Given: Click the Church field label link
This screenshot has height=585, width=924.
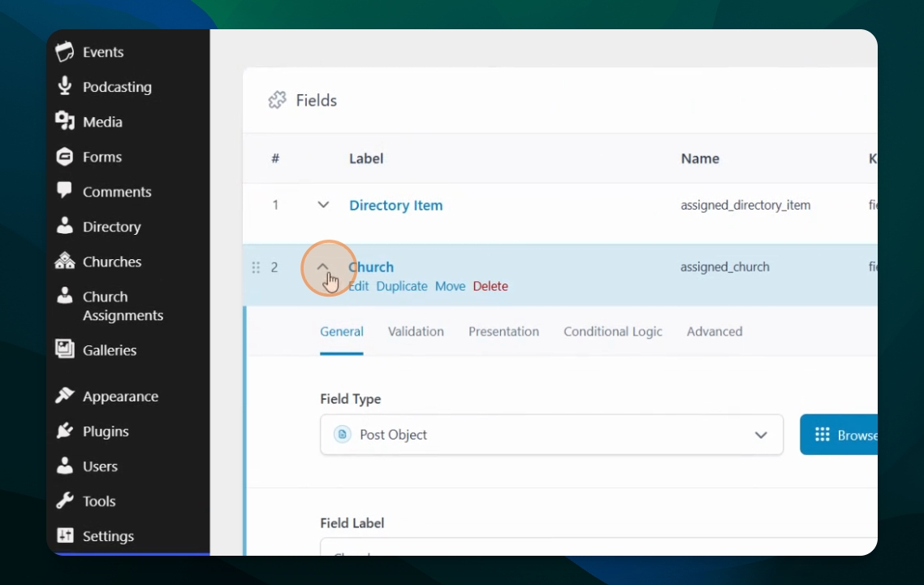Looking at the screenshot, I should pos(371,266).
